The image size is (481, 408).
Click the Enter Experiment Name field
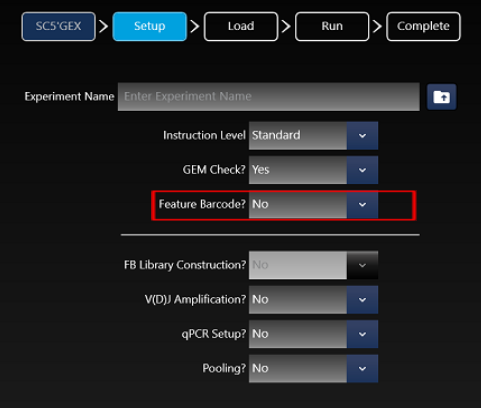click(x=269, y=97)
